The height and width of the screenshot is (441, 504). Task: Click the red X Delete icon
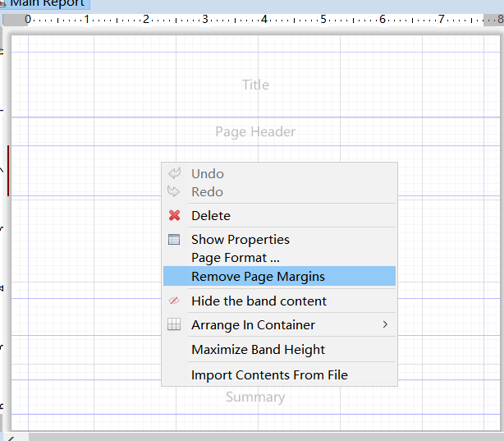[175, 215]
